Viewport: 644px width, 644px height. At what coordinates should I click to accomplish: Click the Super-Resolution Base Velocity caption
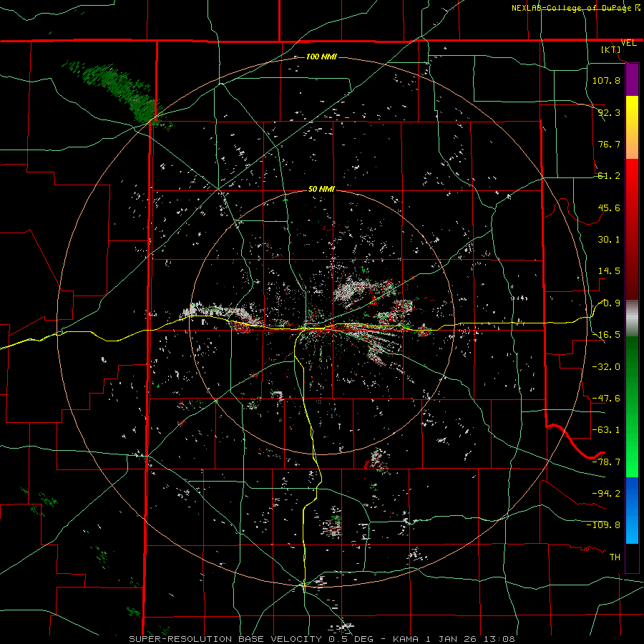tap(321, 639)
